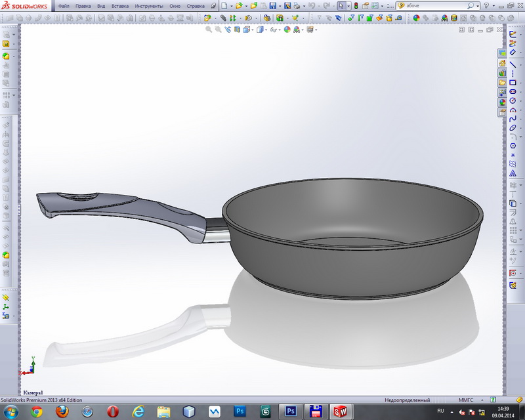Click Недоопределенный in the status bar
Image resolution: width=525 pixels, height=420 pixels.
(407, 400)
